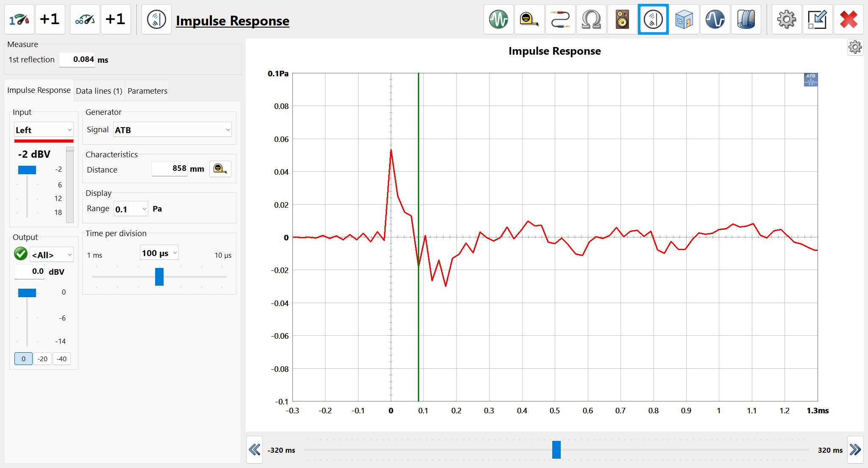Switch to the Data lines (1) tab
868x468 pixels.
coord(99,91)
